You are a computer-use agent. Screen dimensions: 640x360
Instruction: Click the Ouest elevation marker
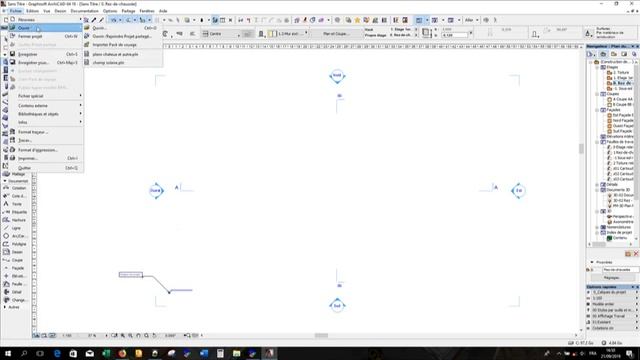[x=156, y=191]
